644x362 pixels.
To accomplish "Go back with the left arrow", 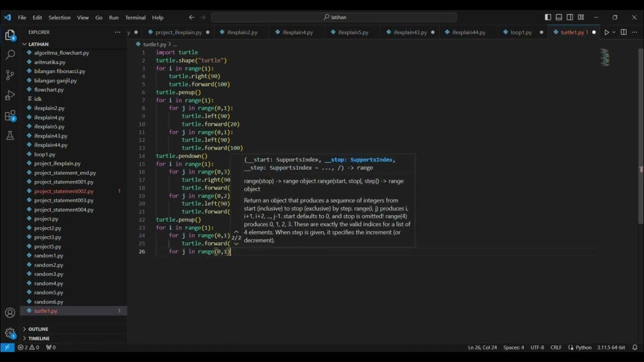I will (x=192, y=17).
